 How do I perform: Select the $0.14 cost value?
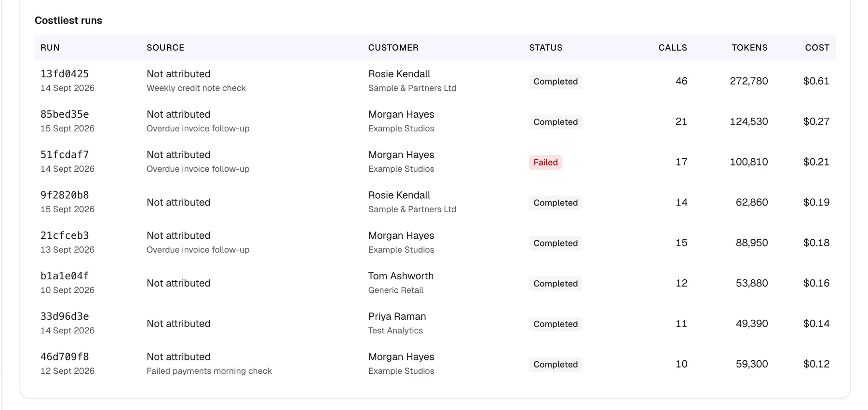pos(816,324)
